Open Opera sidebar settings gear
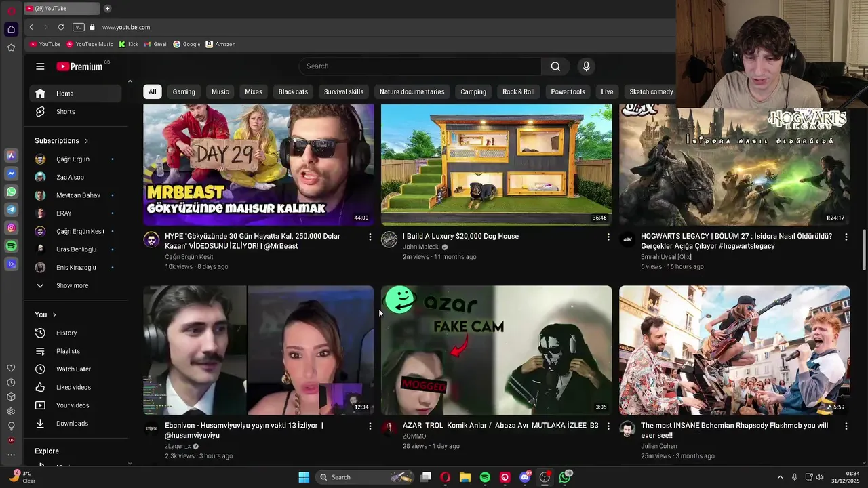868x488 pixels. tap(11, 411)
